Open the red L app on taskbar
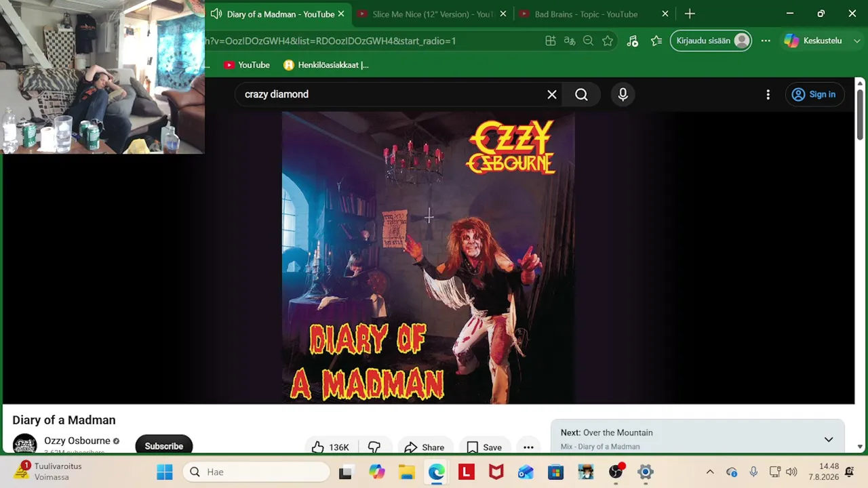 click(466, 472)
